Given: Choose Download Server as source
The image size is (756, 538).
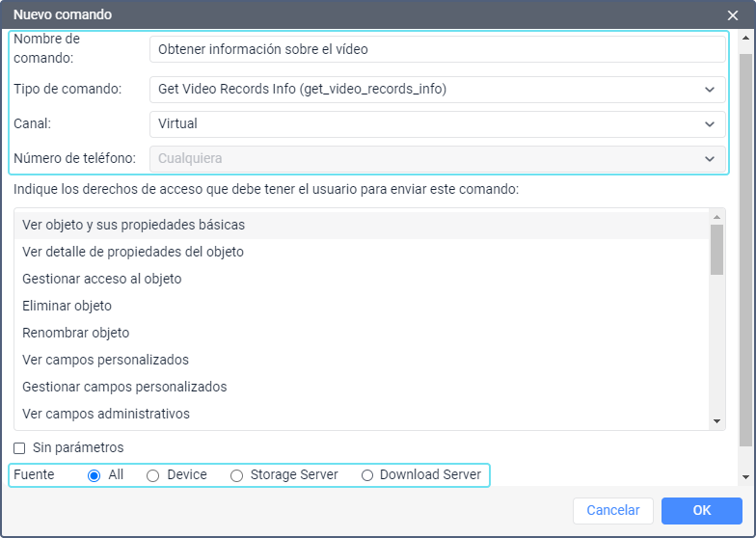Looking at the screenshot, I should click(x=366, y=475).
